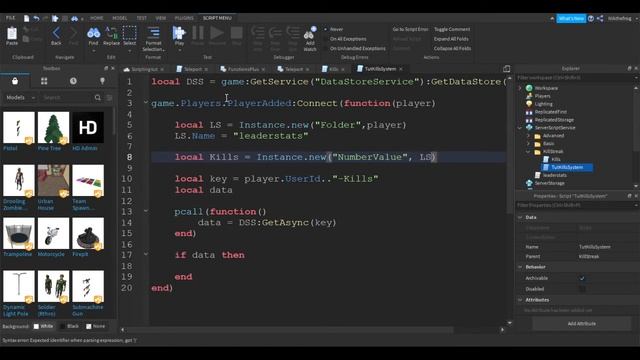Image resolution: width=640 pixels, height=360 pixels.
Task: Choose None background radio in Toolbox
Action: click(89, 326)
